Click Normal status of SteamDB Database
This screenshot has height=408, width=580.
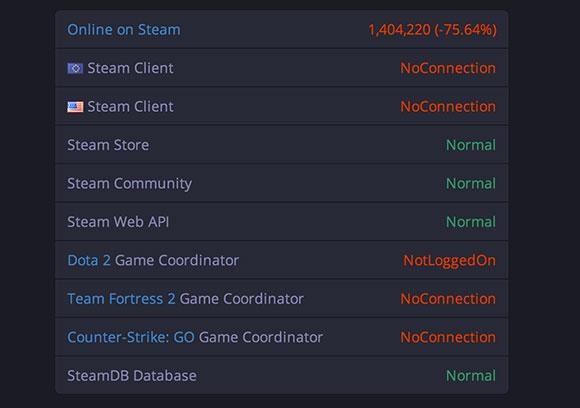tap(471, 376)
